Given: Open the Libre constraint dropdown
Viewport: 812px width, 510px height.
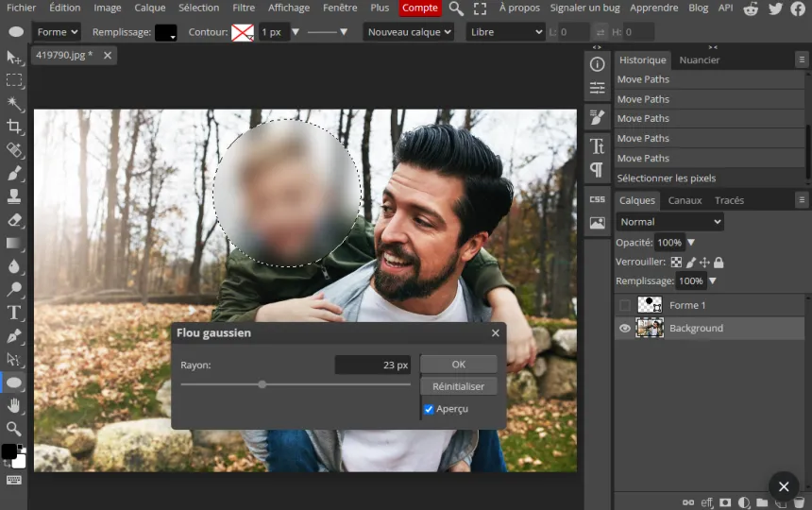Looking at the screenshot, I should (505, 32).
